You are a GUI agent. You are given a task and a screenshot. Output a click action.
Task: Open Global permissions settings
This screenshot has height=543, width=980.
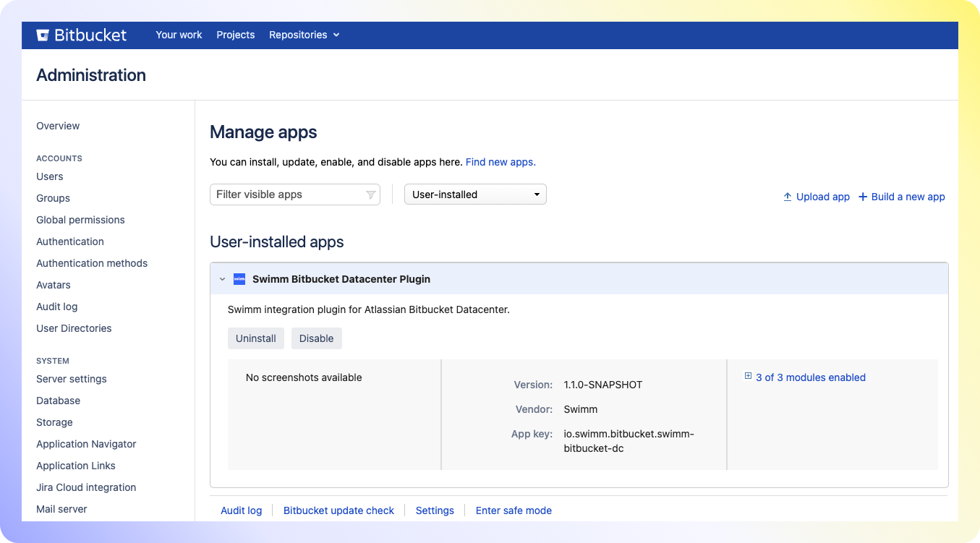coord(80,220)
